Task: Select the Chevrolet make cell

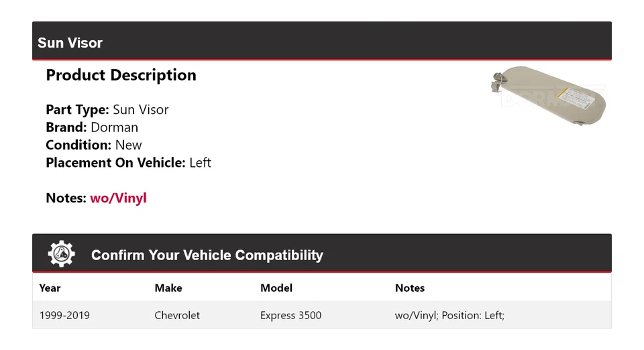Action: point(177,315)
